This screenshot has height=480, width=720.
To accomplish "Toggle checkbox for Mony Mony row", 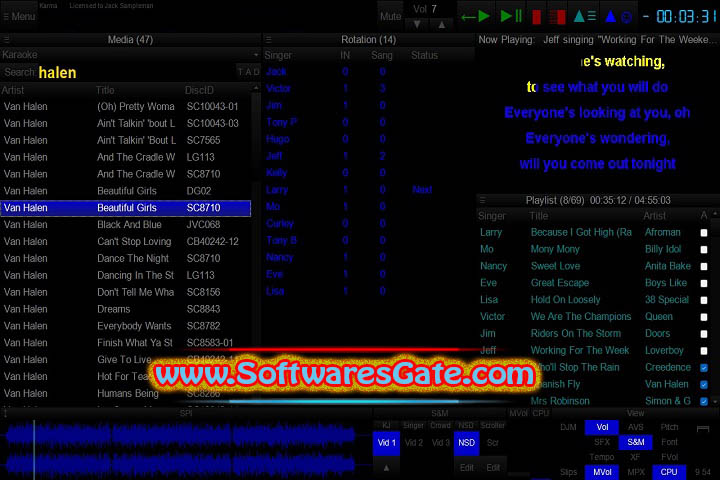I will 703,249.
